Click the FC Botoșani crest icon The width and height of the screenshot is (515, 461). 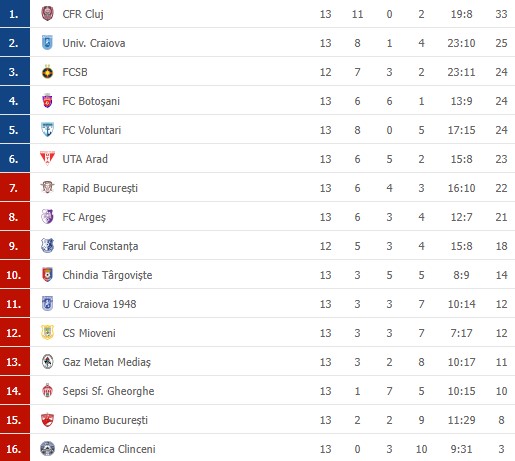47,101
